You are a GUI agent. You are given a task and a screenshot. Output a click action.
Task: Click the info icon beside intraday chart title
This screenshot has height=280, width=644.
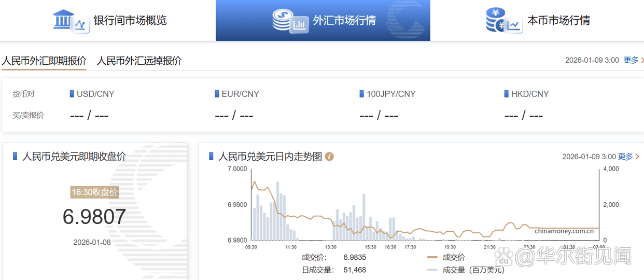coord(329,157)
